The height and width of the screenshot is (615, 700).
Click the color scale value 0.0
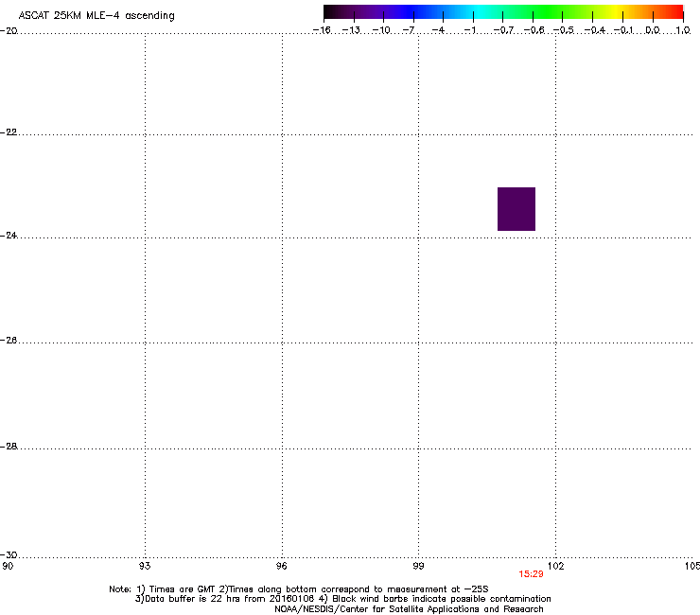tap(653, 30)
